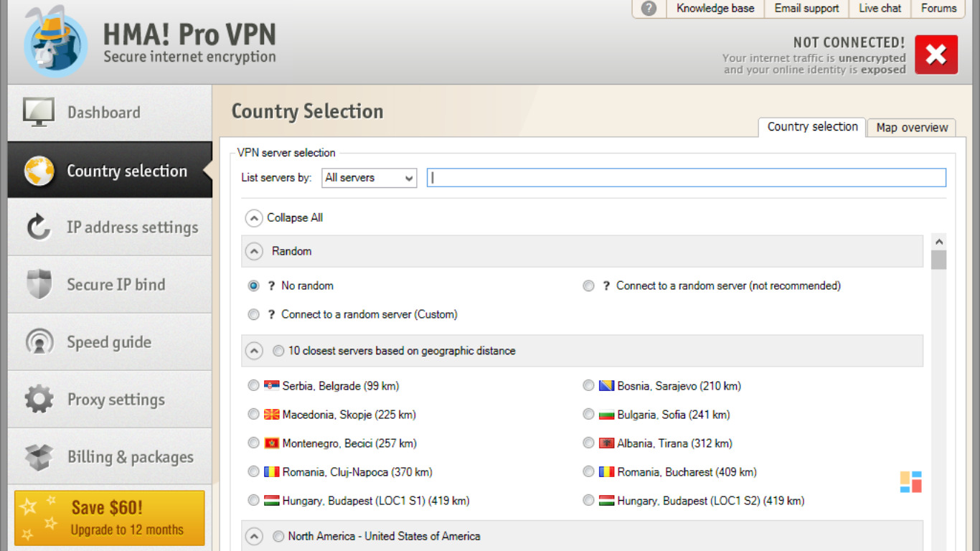The image size is (980, 551).
Task: Open Proxy settings in sidebar
Action: tap(110, 400)
